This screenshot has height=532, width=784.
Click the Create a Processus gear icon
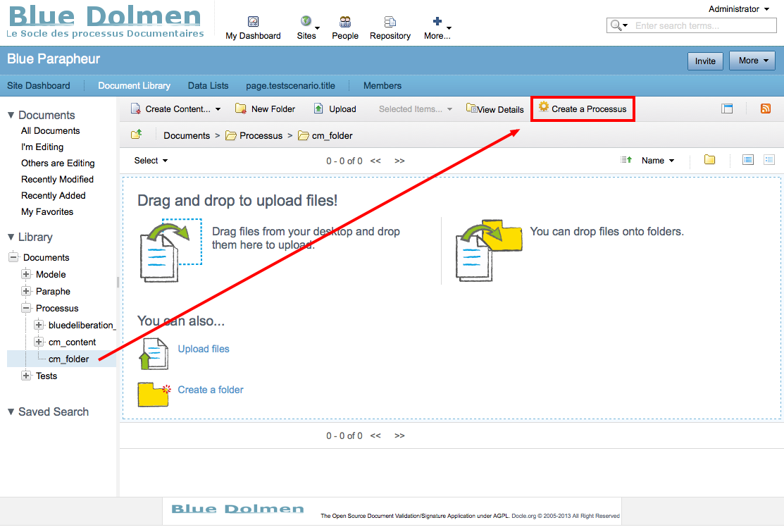[544, 107]
